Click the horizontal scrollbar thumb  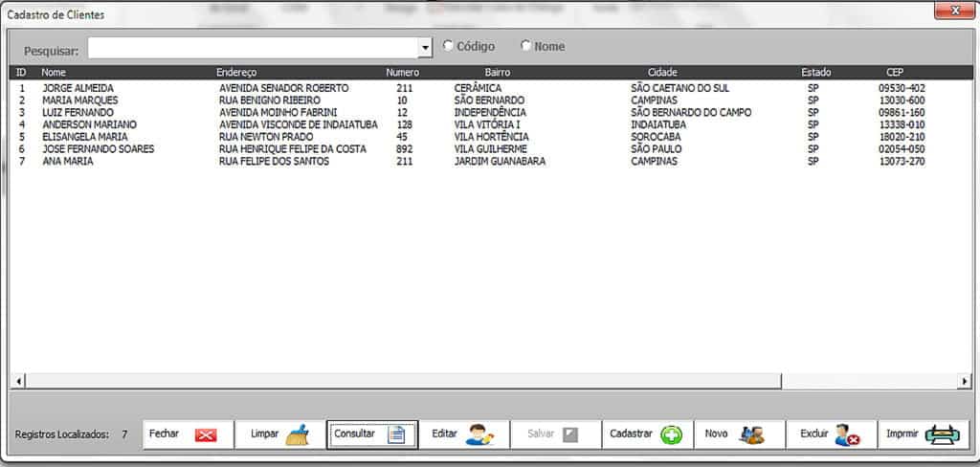[x=403, y=381]
